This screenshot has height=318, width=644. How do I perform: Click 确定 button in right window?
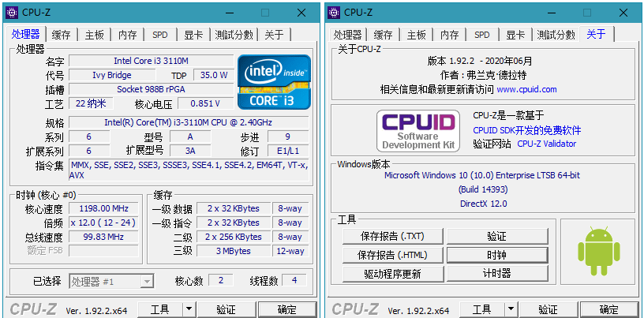pyautogui.click(x=609, y=309)
